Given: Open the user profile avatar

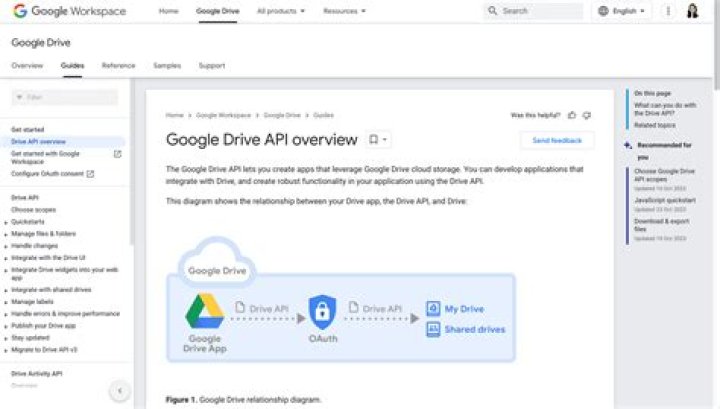Looking at the screenshot, I should pyautogui.click(x=692, y=11).
